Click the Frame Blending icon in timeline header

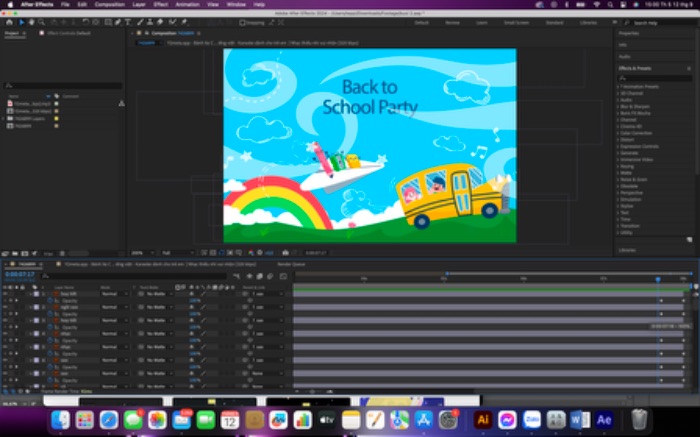click(260, 277)
